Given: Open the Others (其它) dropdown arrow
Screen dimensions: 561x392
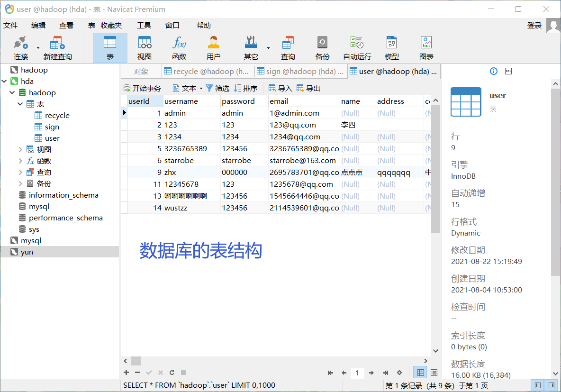Looking at the screenshot, I should click(268, 48).
